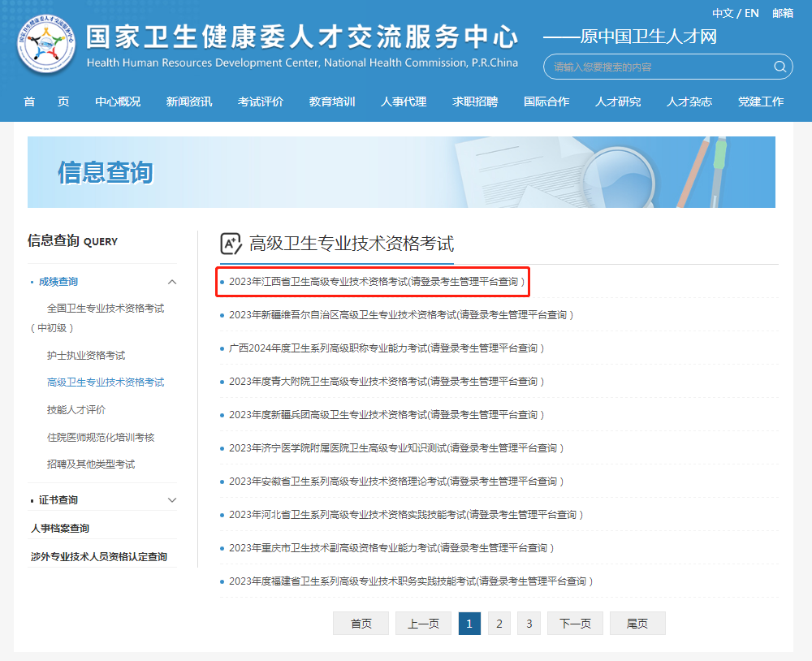Open 广西2024年度卫生系列高级职称 exam link

click(386, 348)
